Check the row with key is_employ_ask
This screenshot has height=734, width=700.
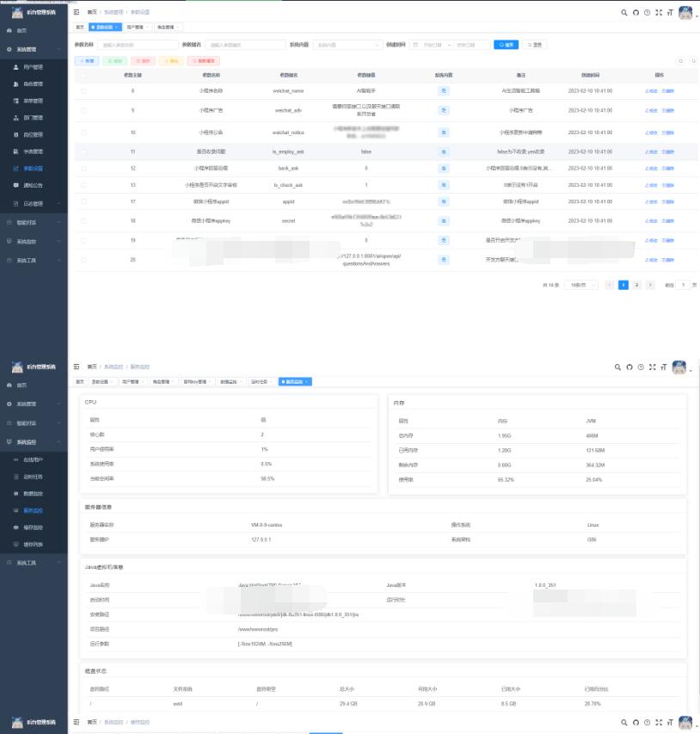point(83,151)
